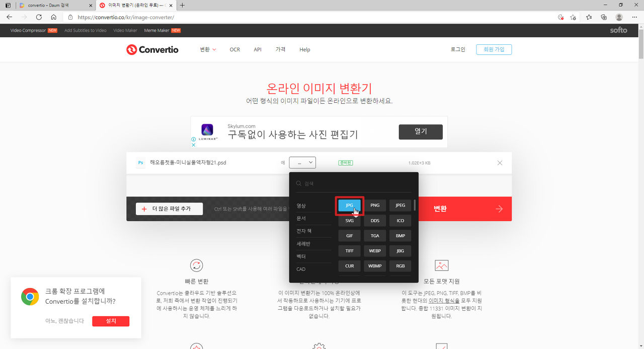The width and height of the screenshot is (644, 349).
Task: Open the tab actions icon at far left
Action: 8,5
